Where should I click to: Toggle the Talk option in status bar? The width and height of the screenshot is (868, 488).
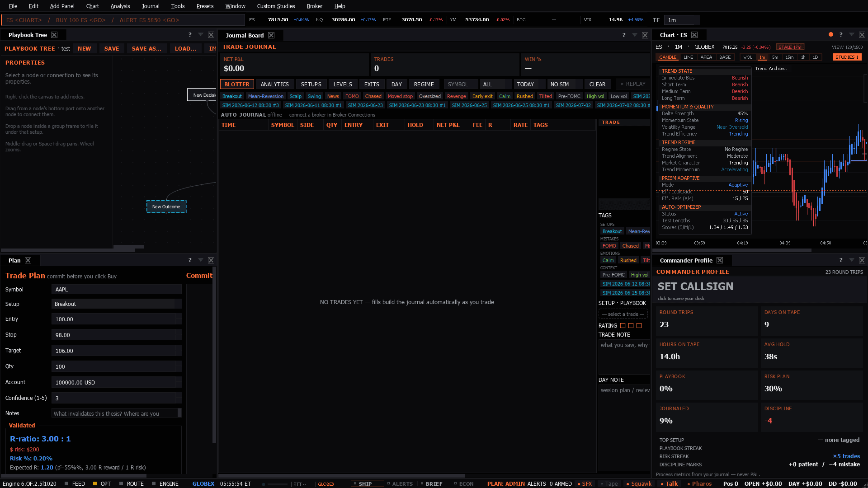coord(669,483)
